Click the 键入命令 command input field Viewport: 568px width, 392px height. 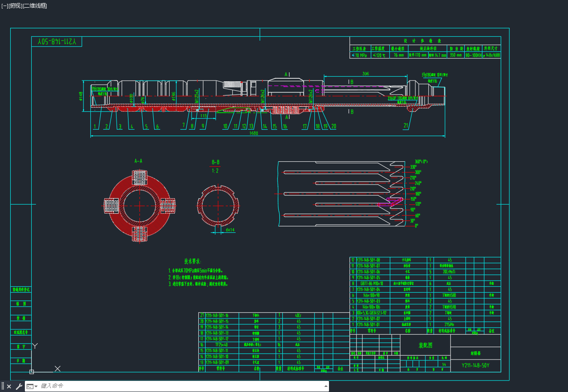pyautogui.click(x=180, y=386)
